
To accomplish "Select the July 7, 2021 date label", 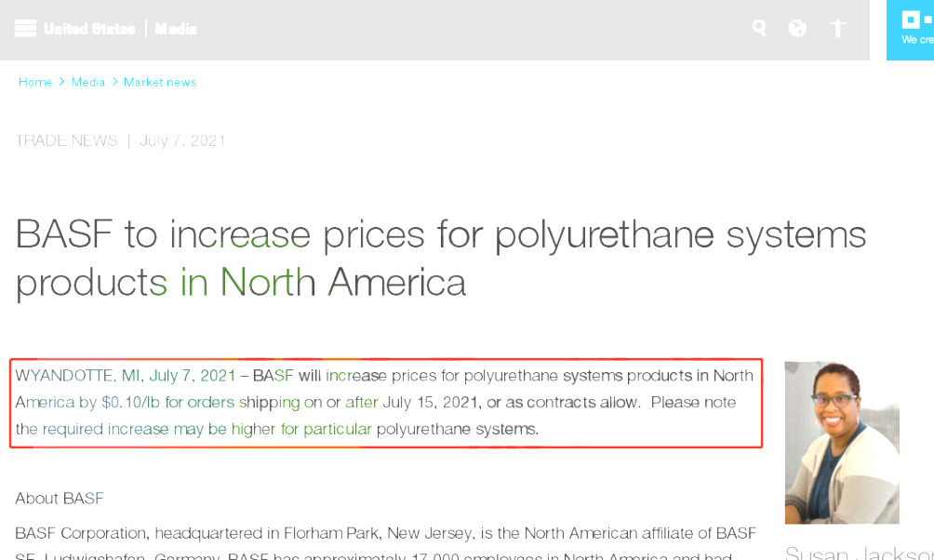I will click(x=182, y=140).
